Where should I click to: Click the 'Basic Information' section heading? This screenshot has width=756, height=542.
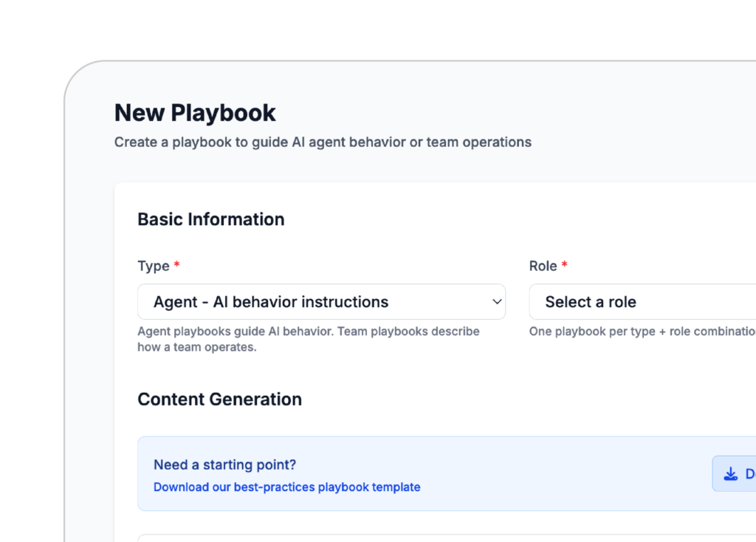pos(210,219)
